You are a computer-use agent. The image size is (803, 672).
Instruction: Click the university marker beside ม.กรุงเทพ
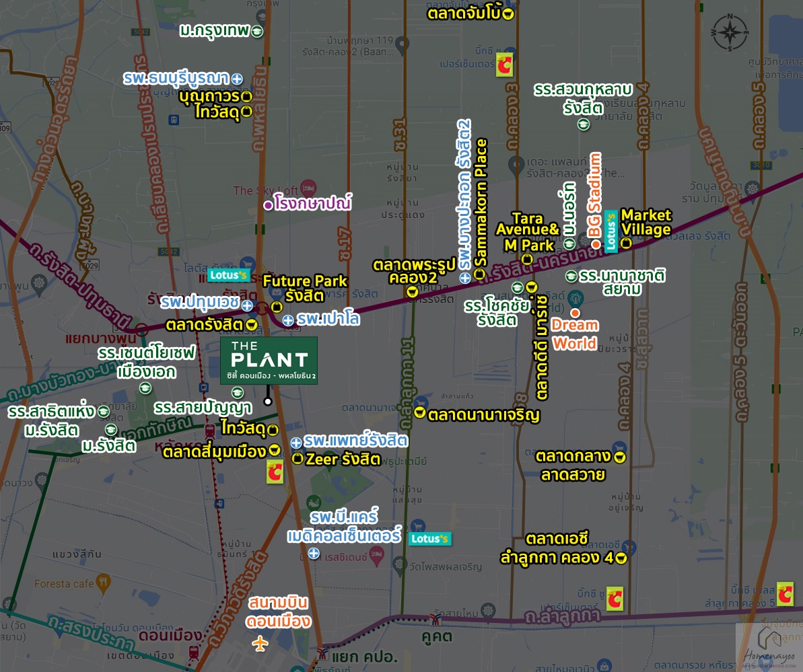click(x=257, y=31)
